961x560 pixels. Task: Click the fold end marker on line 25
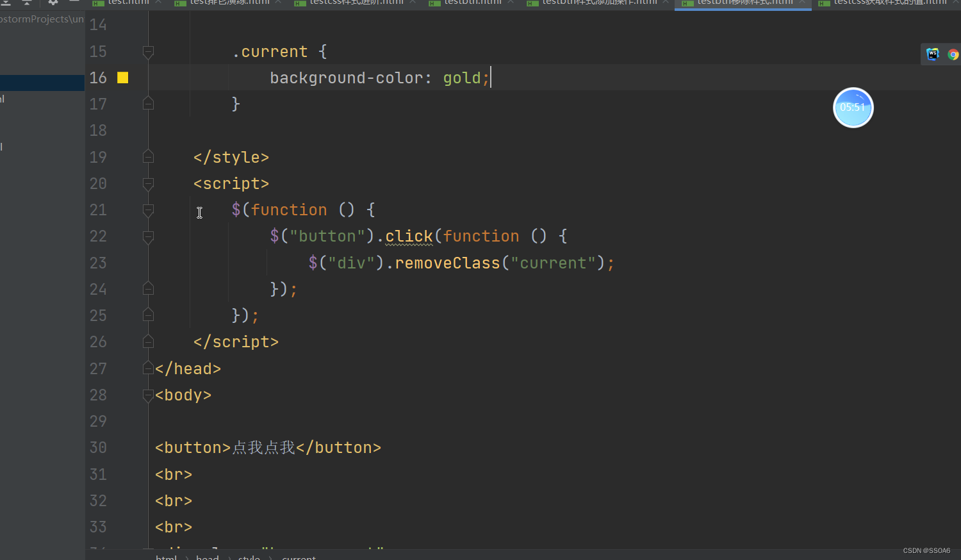148,315
